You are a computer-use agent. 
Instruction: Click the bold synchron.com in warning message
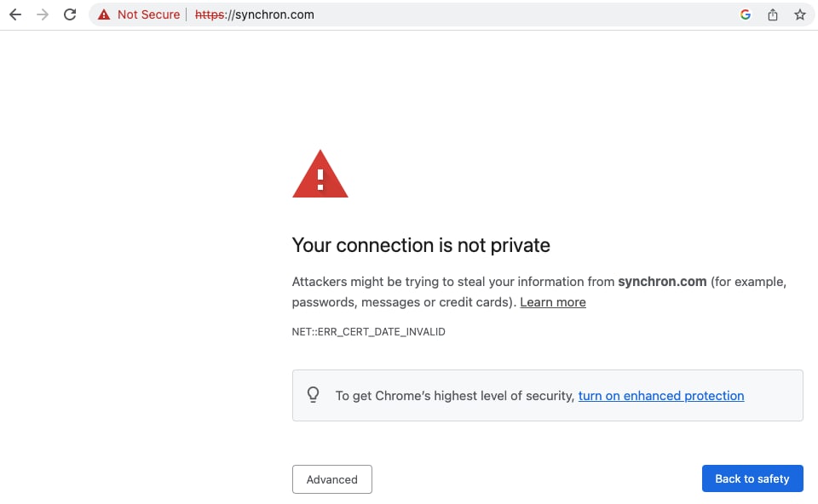[662, 281]
